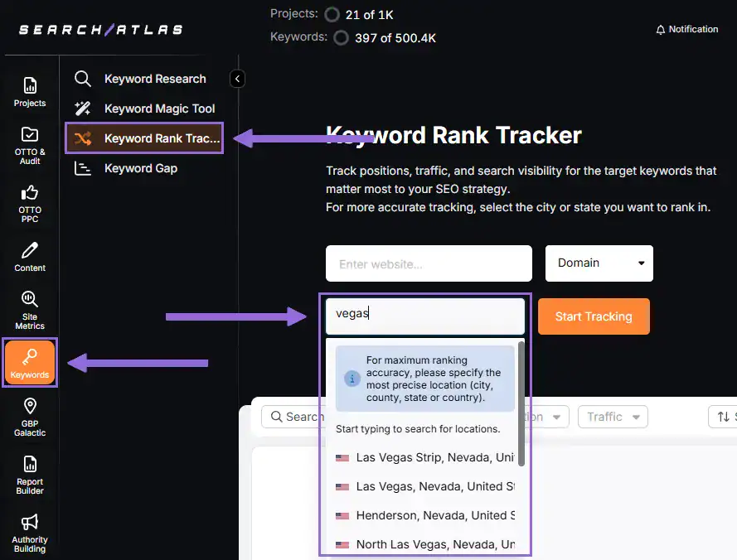Collapse the keyword tools submenu
The height and width of the screenshot is (560, 737).
(x=236, y=78)
